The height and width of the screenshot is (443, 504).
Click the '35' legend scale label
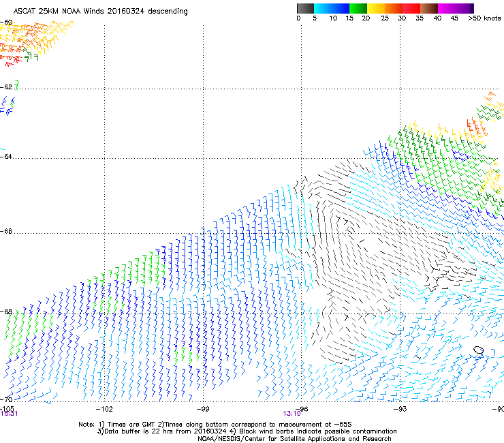(420, 18)
